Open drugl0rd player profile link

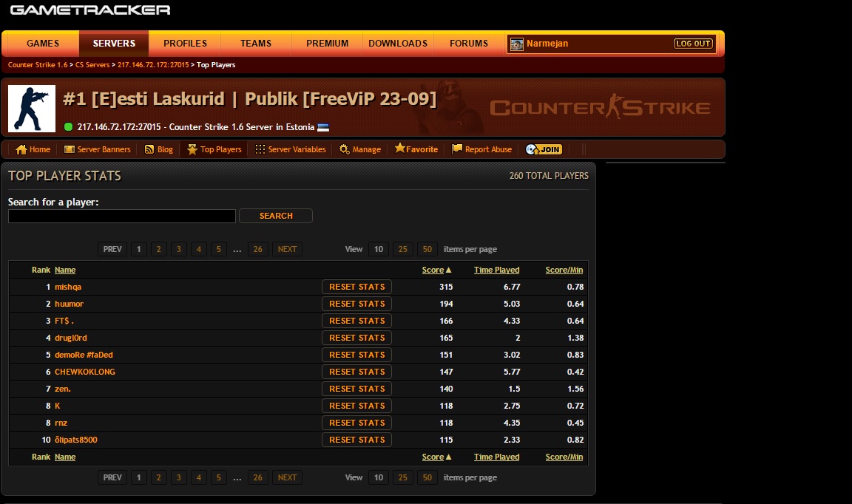click(71, 338)
